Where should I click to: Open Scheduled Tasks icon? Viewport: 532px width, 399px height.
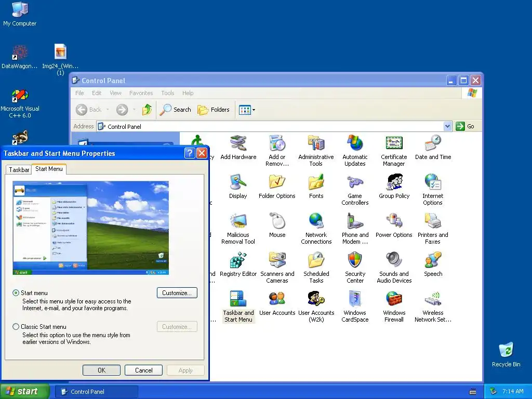pyautogui.click(x=316, y=268)
